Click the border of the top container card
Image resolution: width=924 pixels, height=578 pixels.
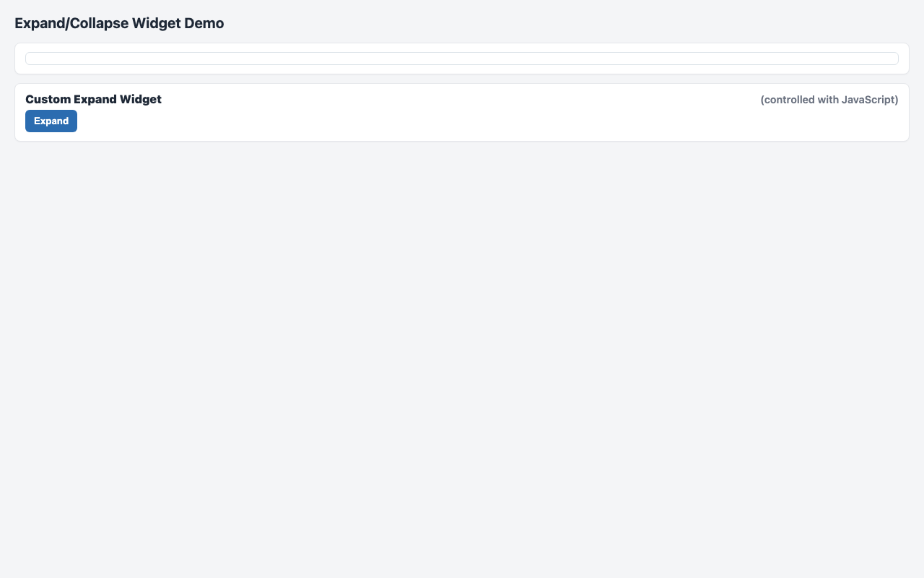pos(462,43)
